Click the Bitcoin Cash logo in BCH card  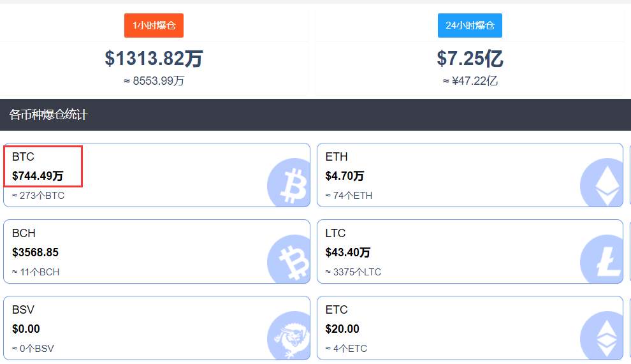(289, 259)
